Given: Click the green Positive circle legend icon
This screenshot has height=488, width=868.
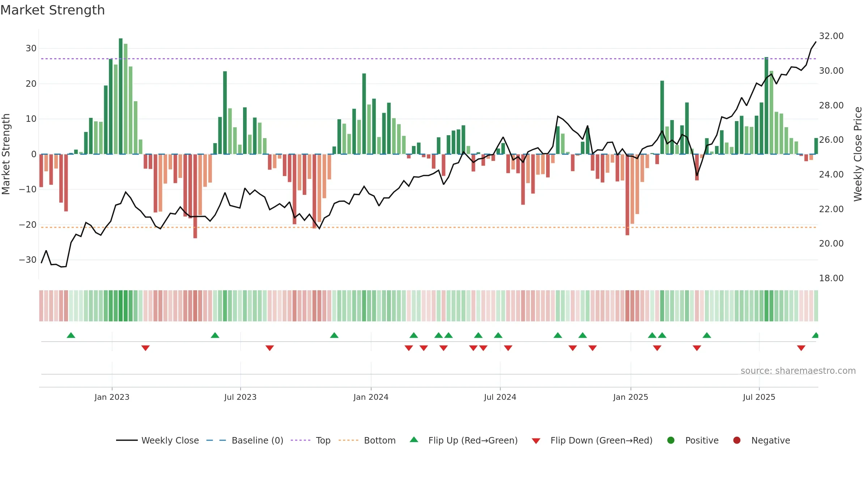Looking at the screenshot, I should pyautogui.click(x=671, y=440).
